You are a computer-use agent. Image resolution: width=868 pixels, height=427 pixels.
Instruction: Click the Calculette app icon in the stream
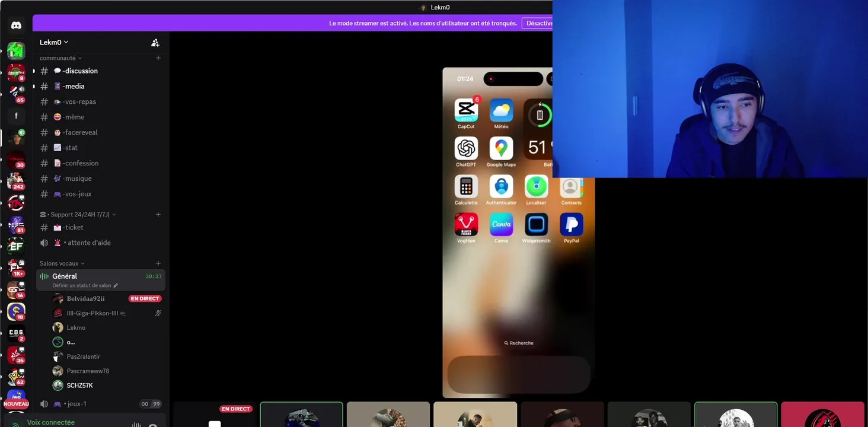(x=466, y=186)
